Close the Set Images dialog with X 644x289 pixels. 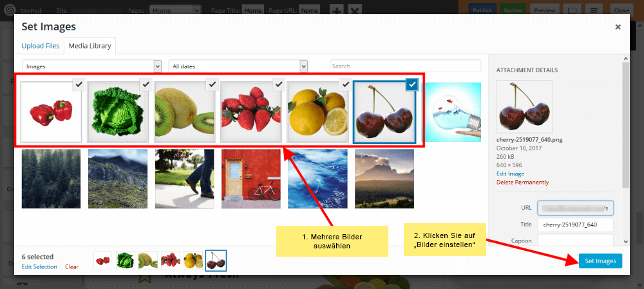coord(618,27)
